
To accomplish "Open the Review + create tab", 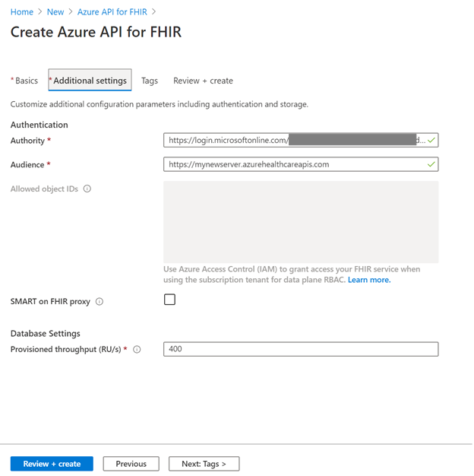I will pyautogui.click(x=203, y=81).
